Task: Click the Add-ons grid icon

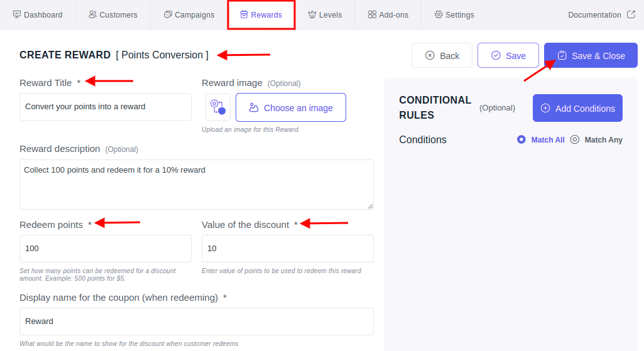Action: [x=372, y=15]
